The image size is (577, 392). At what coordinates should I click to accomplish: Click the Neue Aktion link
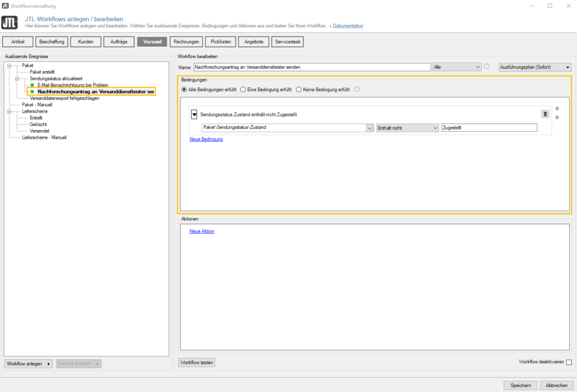pos(202,231)
